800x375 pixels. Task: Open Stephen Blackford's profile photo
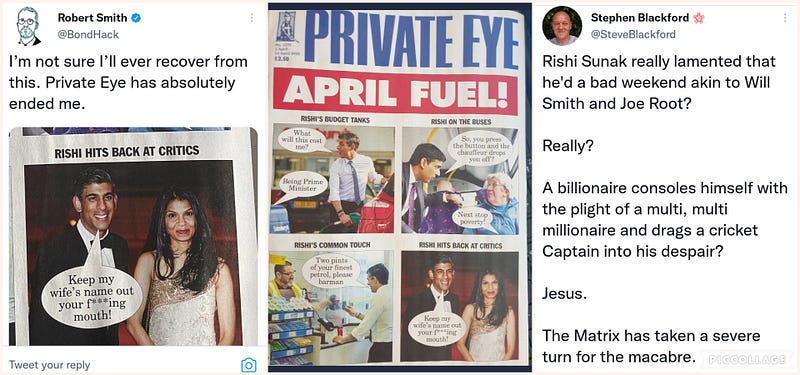pos(562,26)
